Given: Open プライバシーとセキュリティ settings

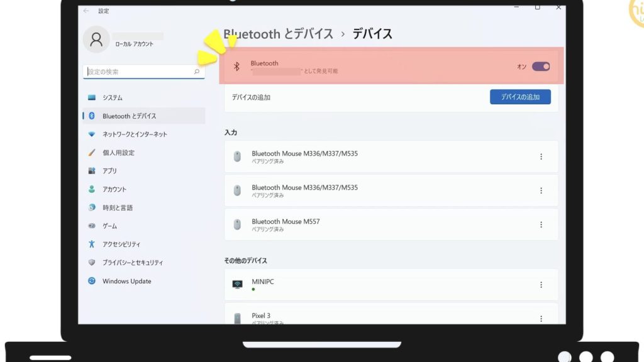Looking at the screenshot, I should [144, 262].
